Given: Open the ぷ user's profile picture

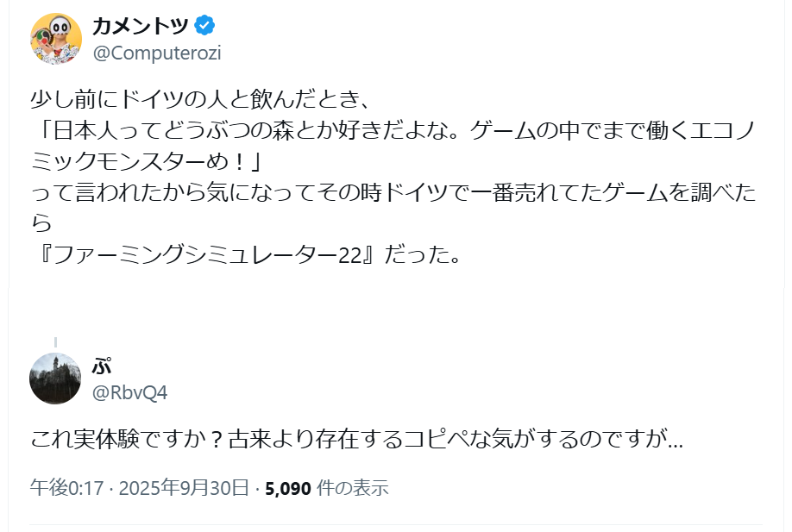Looking at the screenshot, I should point(55,379).
